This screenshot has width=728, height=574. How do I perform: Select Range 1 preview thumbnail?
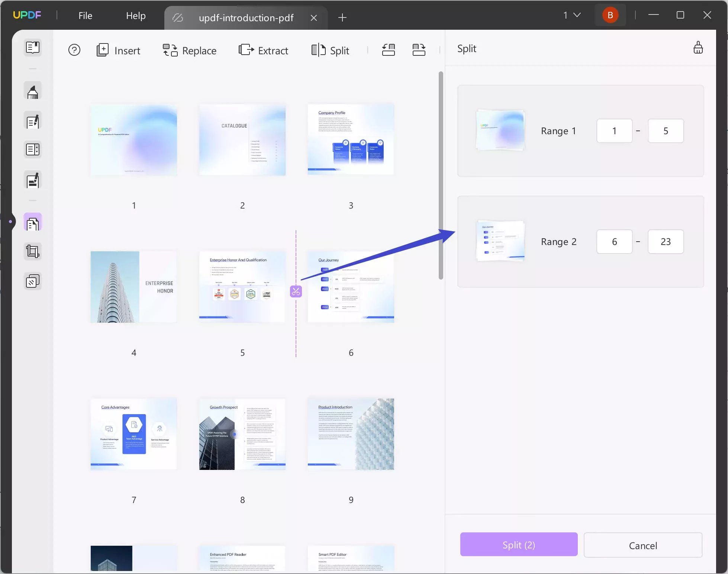pyautogui.click(x=500, y=130)
